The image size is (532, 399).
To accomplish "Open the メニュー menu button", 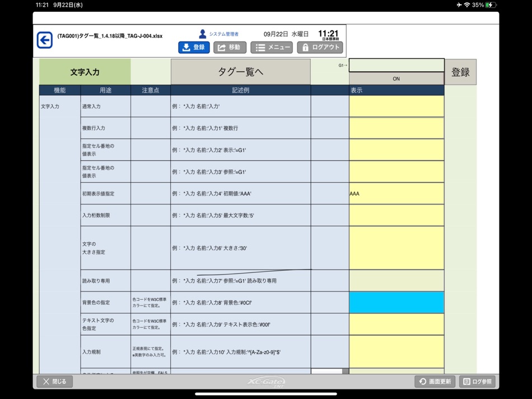I will 272,47.
